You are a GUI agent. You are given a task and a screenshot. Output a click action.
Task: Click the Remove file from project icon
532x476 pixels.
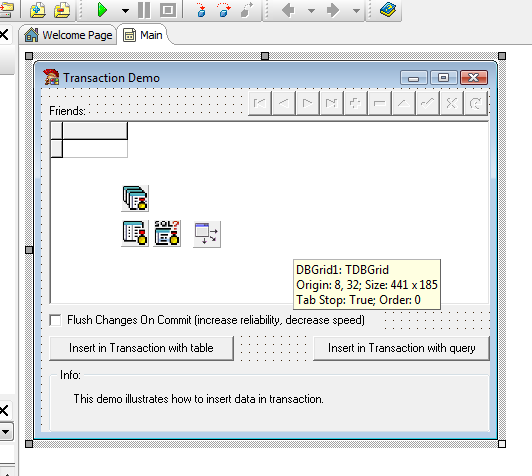point(62,10)
